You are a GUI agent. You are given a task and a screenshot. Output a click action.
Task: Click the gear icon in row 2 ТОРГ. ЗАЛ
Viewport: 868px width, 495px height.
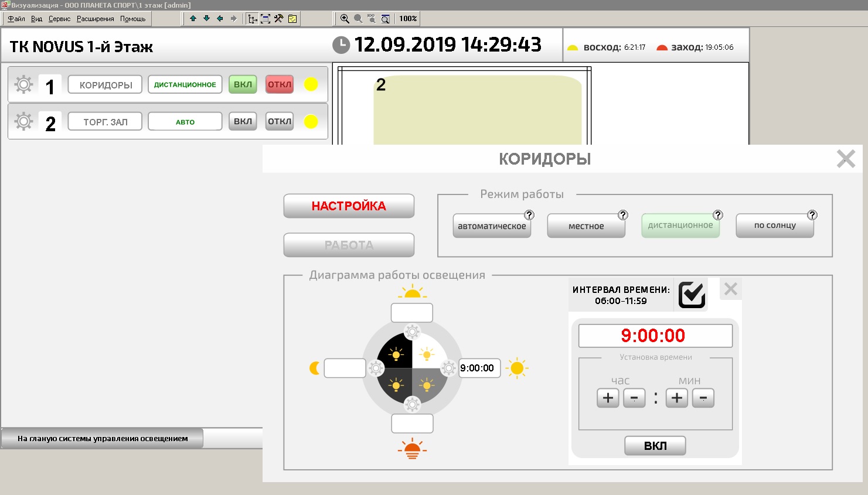[x=23, y=121]
